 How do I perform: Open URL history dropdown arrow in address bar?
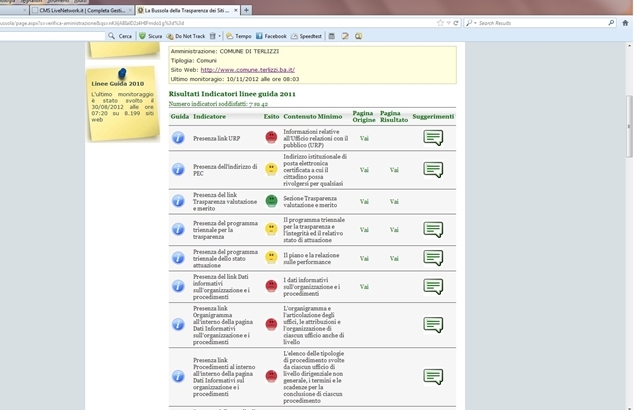click(x=448, y=23)
